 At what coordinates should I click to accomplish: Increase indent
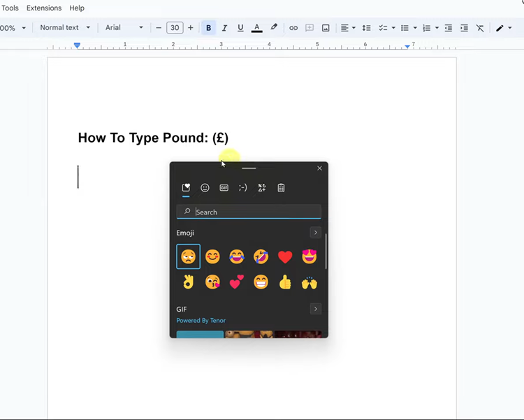(464, 28)
